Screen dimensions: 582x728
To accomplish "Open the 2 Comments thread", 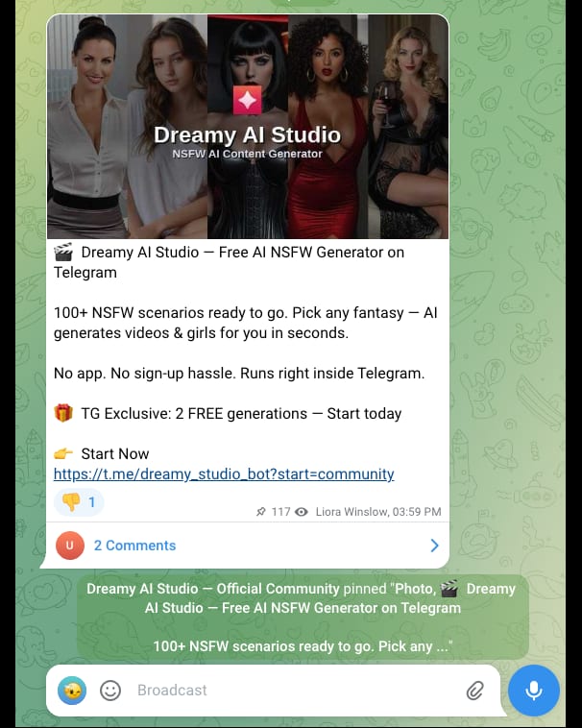I will point(248,546).
